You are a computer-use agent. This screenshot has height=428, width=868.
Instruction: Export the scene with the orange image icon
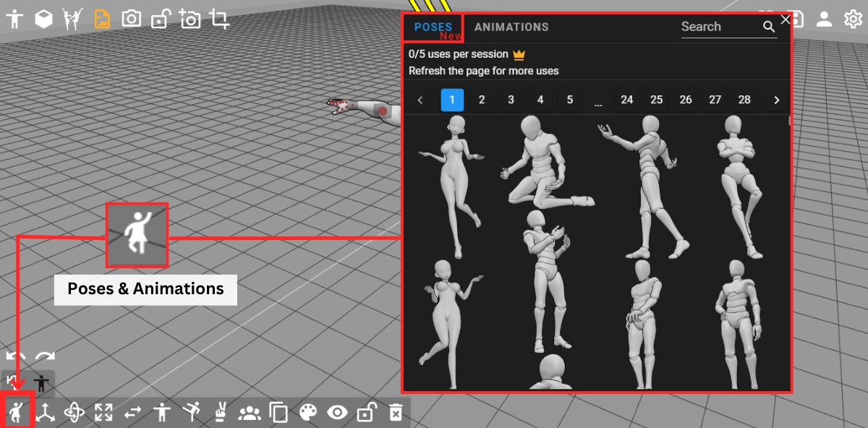click(102, 19)
